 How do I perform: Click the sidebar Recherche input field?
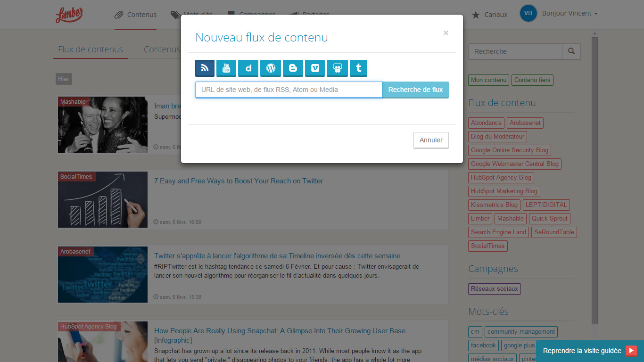coord(515,51)
